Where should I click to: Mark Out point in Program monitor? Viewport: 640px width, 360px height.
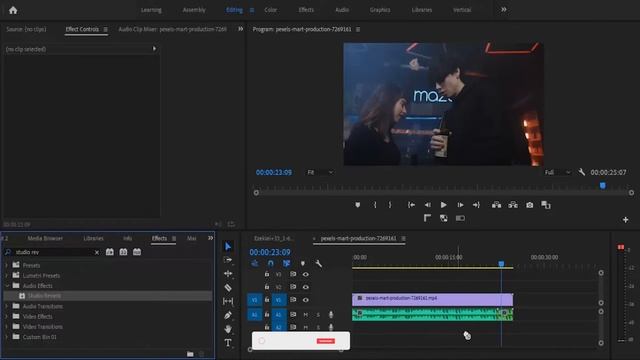(x=390, y=205)
